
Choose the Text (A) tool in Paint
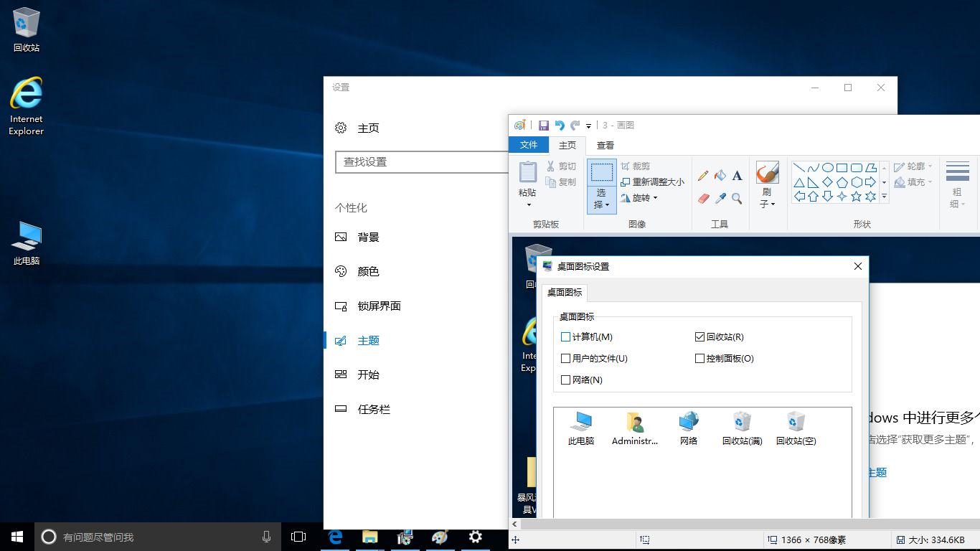tap(737, 174)
